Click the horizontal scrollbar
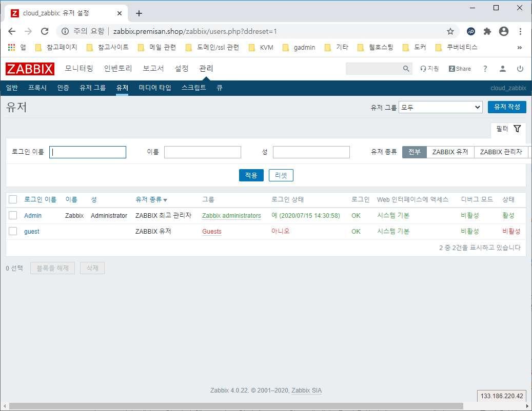 (x=236, y=406)
